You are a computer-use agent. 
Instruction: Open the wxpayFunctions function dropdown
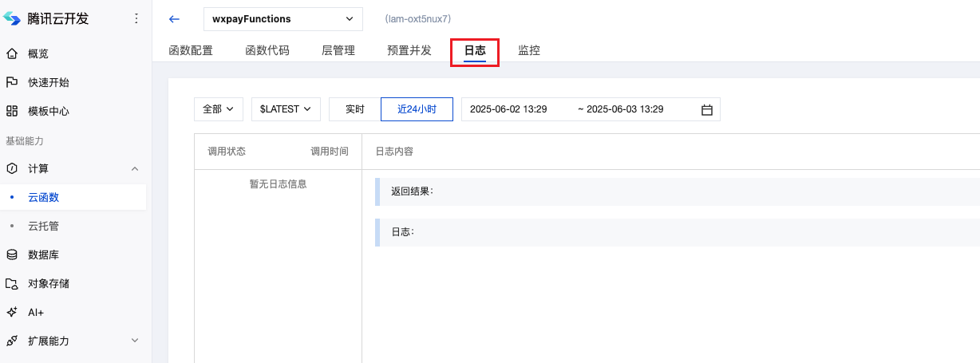[283, 19]
